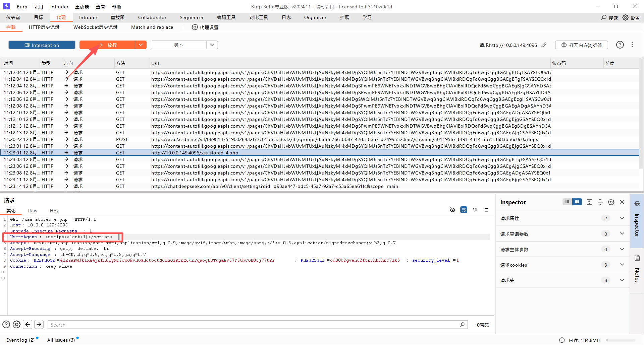The image size is (644, 345).
Task: Open the 帮助 menu
Action: pyautogui.click(x=117, y=7)
